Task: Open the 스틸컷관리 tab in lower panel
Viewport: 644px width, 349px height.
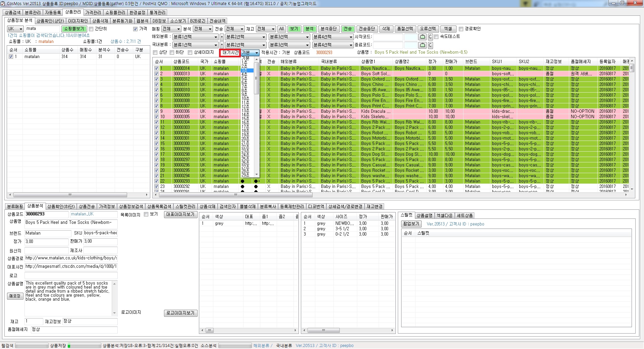Action: 185,206
